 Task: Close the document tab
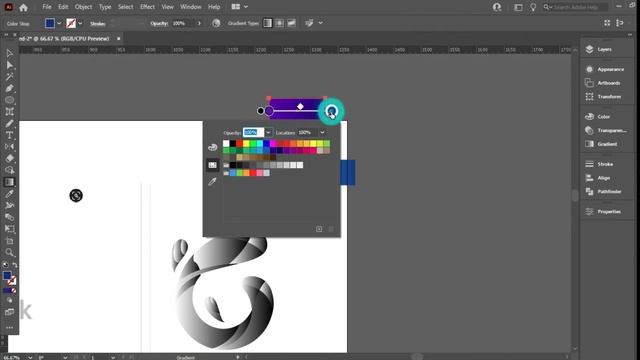click(x=119, y=39)
